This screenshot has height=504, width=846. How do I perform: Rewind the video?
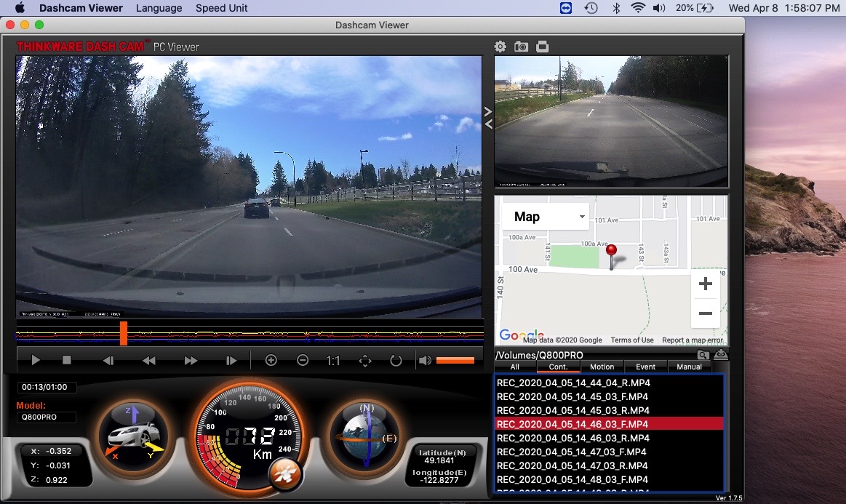pos(149,361)
